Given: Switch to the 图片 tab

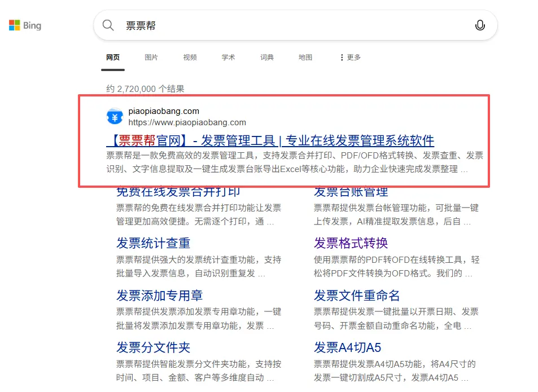Looking at the screenshot, I should click(x=151, y=58).
